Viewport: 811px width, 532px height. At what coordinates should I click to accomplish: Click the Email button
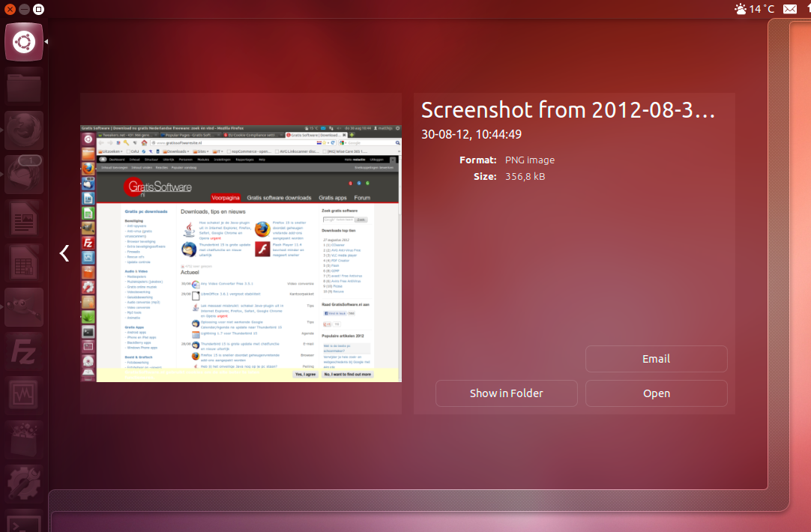click(656, 359)
